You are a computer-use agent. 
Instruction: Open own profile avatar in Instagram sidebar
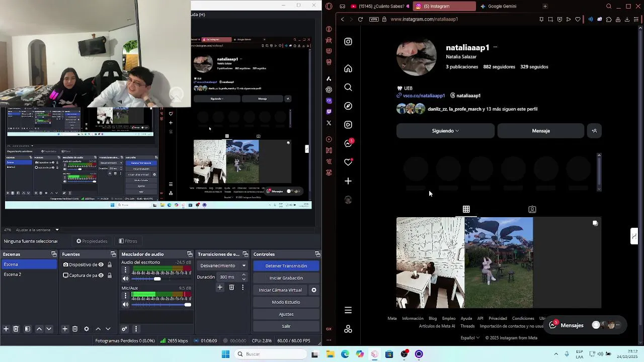348,200
